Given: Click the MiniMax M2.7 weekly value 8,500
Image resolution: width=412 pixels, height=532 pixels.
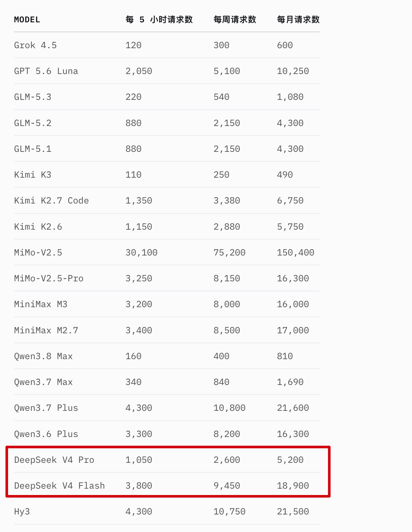Looking at the screenshot, I should point(227,330).
